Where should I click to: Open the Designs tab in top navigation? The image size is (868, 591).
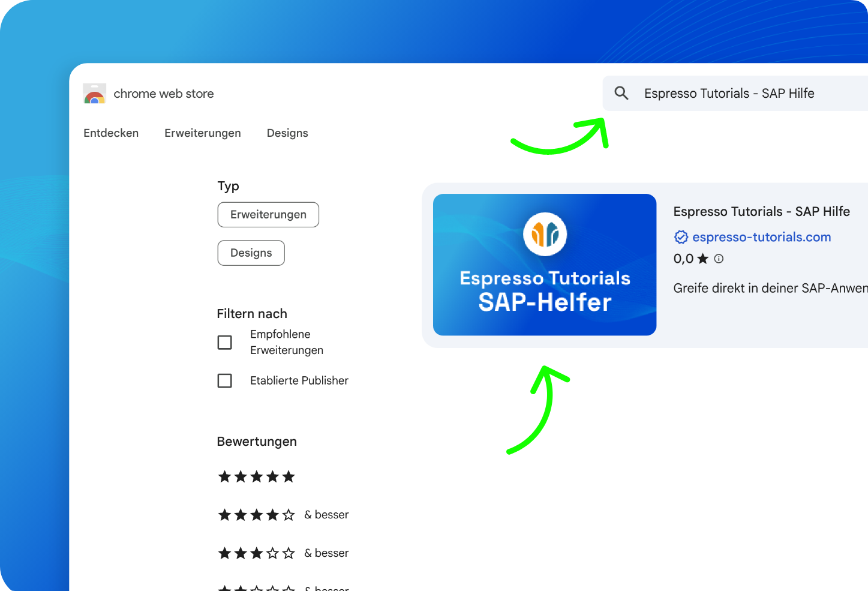(287, 133)
